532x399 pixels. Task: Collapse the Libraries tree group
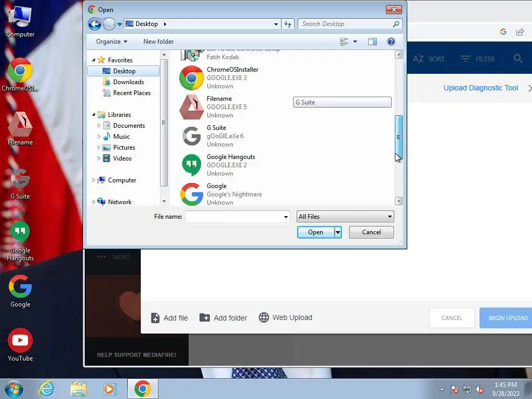[94, 115]
